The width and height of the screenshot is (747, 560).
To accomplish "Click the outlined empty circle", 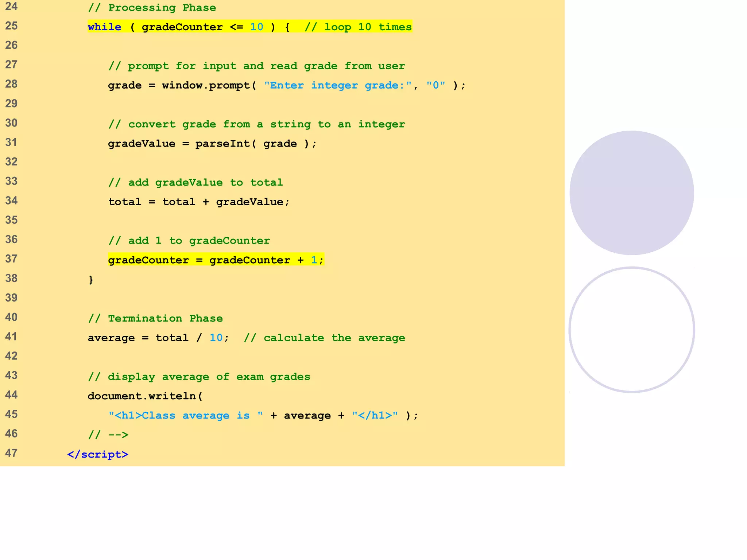I will click(x=631, y=330).
